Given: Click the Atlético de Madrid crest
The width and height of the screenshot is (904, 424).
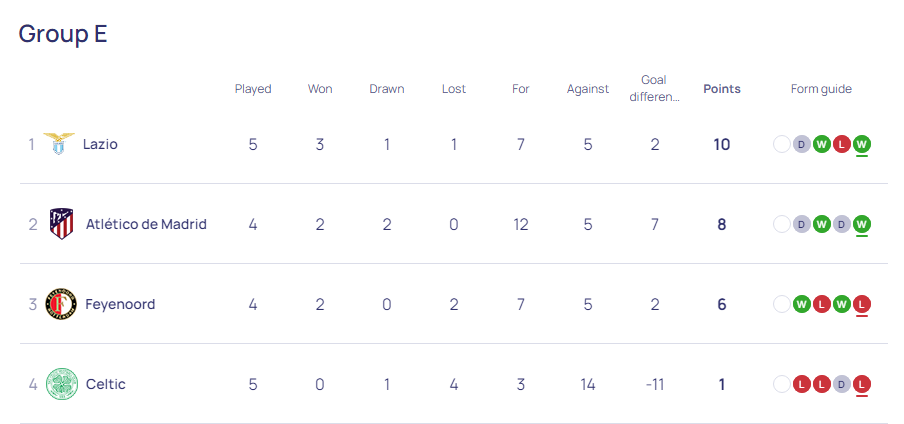Looking at the screenshot, I should [61, 224].
